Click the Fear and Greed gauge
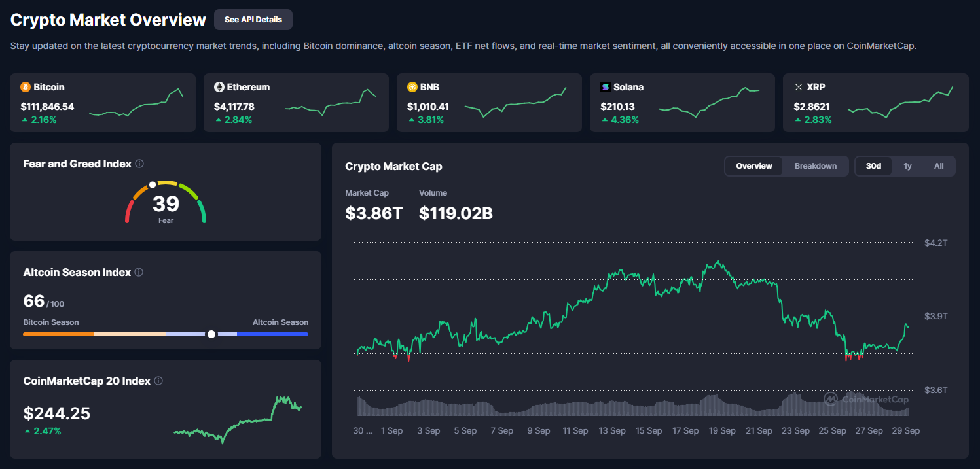This screenshot has height=469, width=980. click(x=166, y=203)
